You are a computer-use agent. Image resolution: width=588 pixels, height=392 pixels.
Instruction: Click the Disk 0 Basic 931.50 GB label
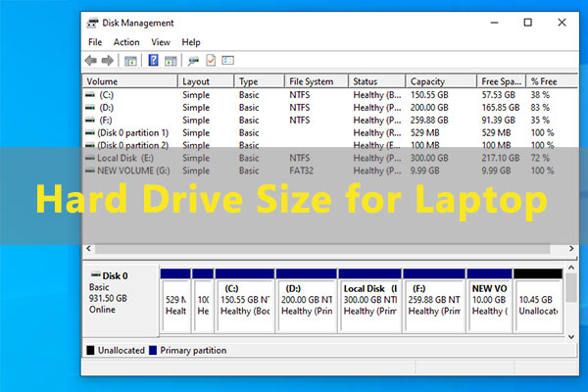pos(121,300)
